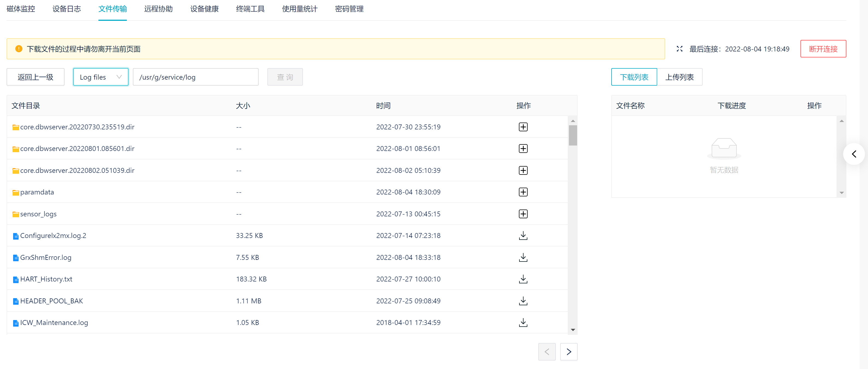This screenshot has width=868, height=369.
Task: Switch to the 设备日志 tab
Action: pyautogui.click(x=66, y=9)
